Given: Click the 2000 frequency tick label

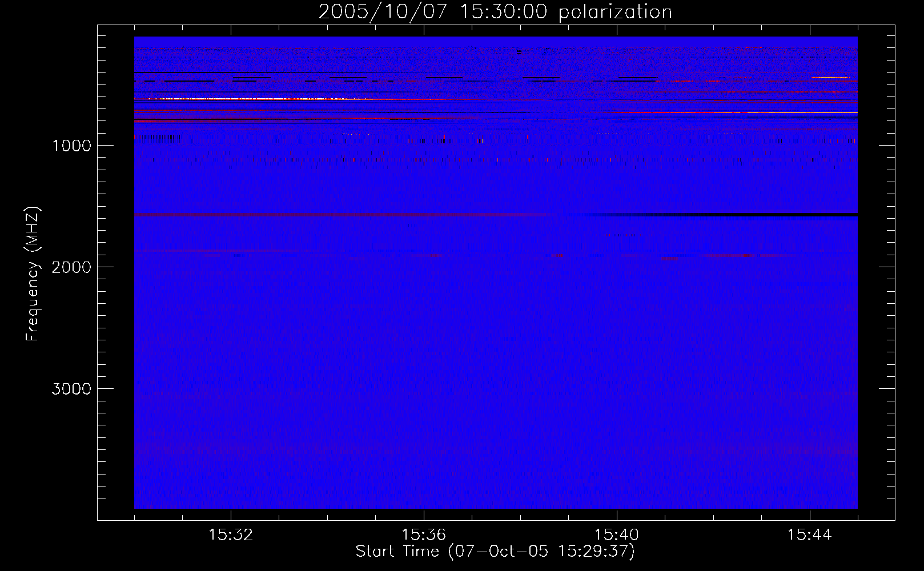Looking at the screenshot, I should (71, 267).
